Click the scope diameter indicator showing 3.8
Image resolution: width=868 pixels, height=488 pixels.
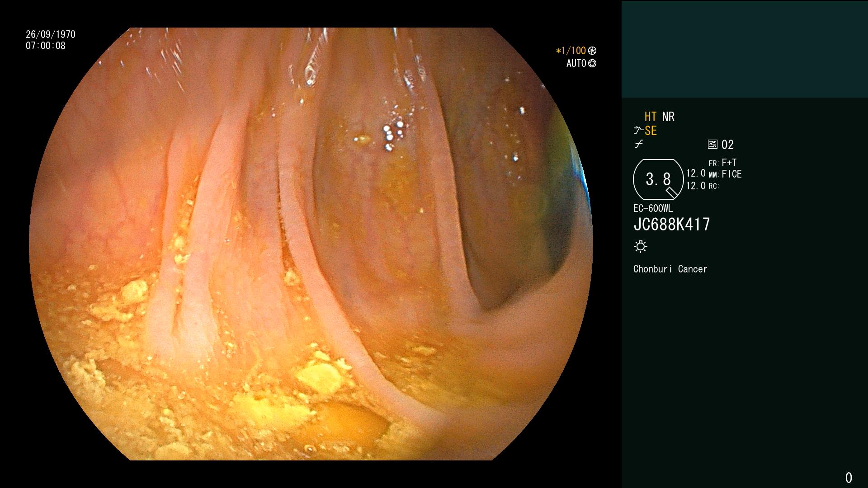pos(658,179)
